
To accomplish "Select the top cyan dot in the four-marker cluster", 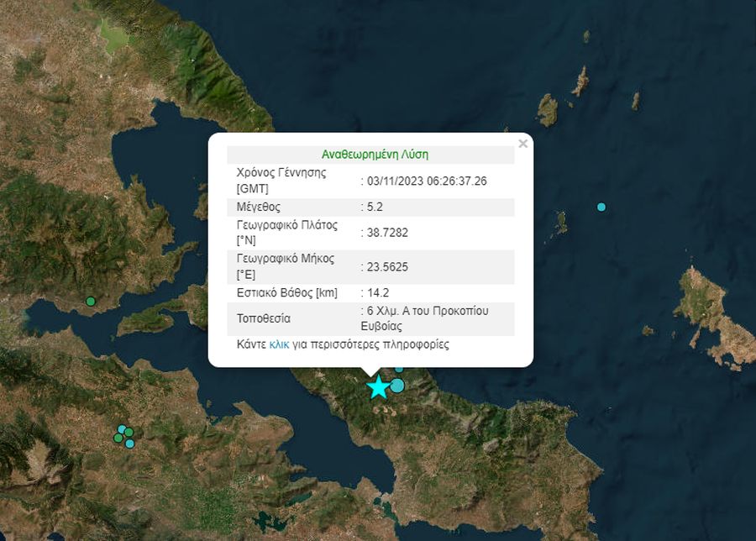I will tap(122, 429).
